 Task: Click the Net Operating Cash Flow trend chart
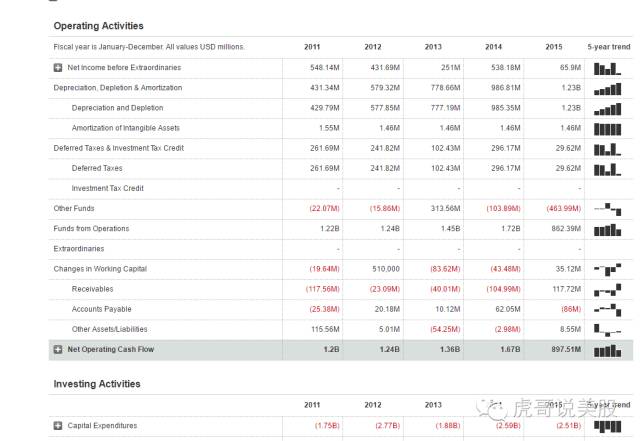coord(607,349)
